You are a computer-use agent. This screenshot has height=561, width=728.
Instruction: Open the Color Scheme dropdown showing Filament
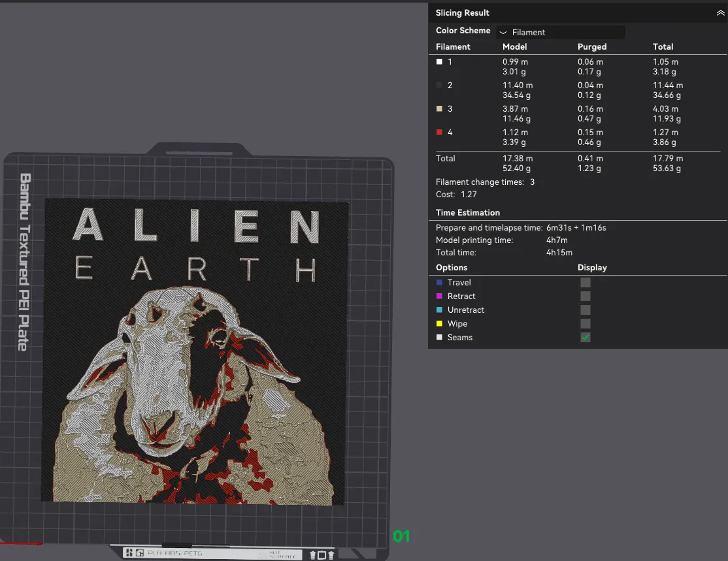561,32
